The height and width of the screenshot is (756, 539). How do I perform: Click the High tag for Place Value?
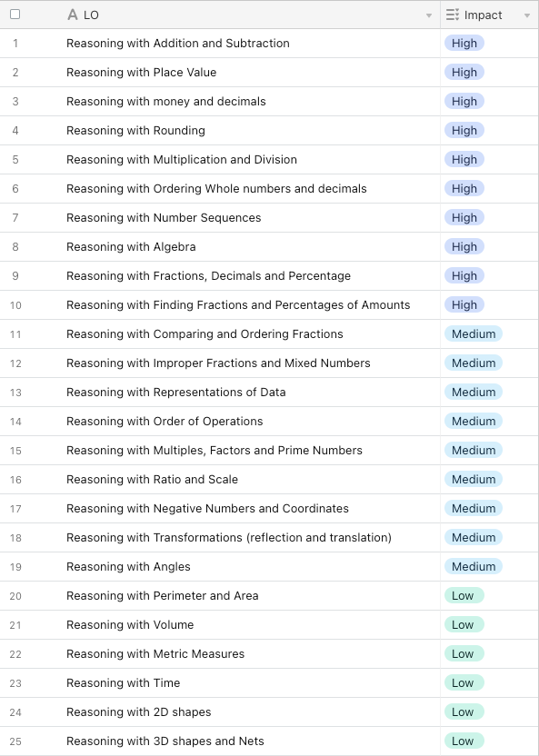click(464, 73)
